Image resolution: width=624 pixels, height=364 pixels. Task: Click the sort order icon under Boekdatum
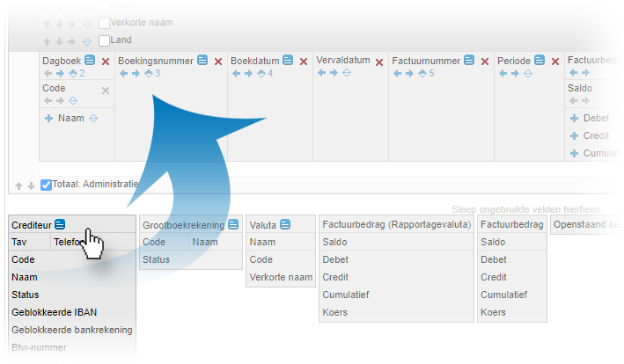(x=260, y=73)
